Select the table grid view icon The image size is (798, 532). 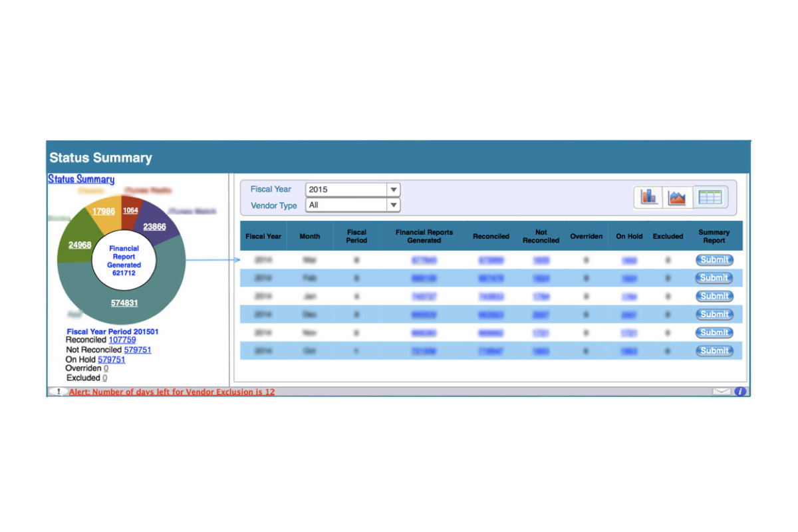click(x=710, y=197)
